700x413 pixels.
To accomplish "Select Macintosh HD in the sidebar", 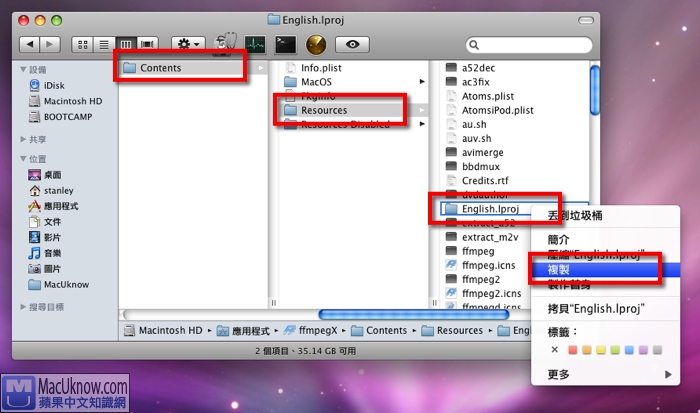I will tap(66, 101).
